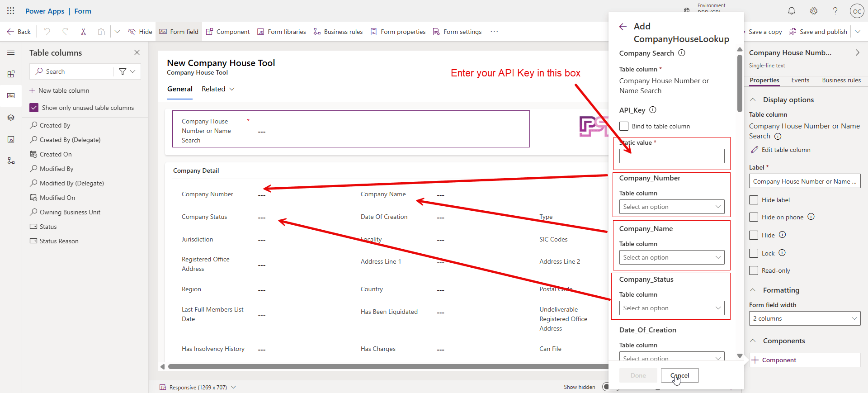The image size is (868, 393).
Task: Open Responsive size dropdown
Action: [198, 387]
